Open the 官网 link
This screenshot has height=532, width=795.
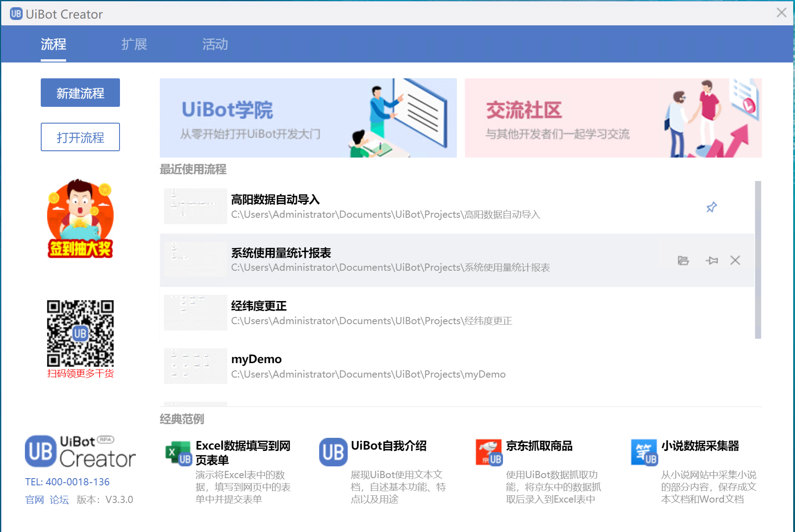[x=34, y=499]
